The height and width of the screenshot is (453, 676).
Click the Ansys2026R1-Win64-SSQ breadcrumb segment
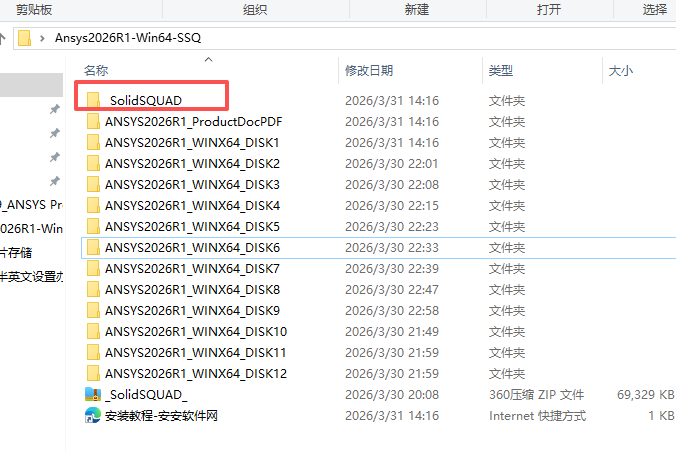click(128, 38)
